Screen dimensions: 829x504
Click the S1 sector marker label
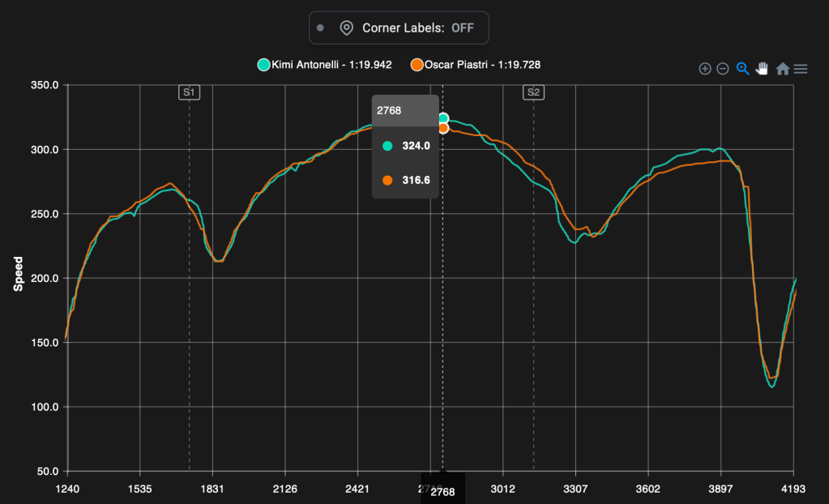click(189, 92)
